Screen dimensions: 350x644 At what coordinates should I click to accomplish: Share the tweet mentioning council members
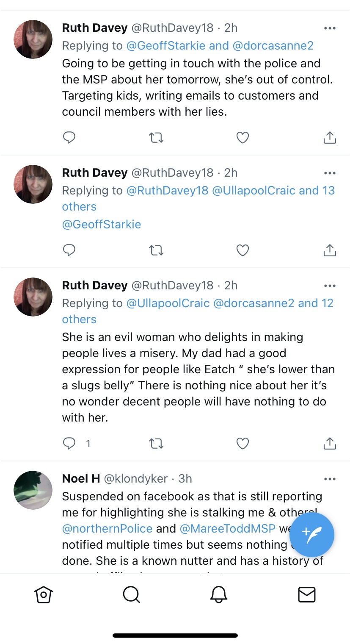coord(330,137)
